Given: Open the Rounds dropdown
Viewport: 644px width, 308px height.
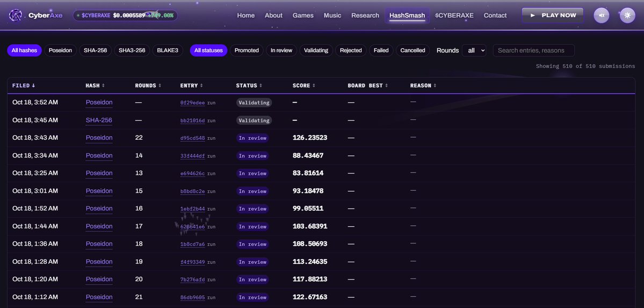Looking at the screenshot, I should tap(474, 51).
